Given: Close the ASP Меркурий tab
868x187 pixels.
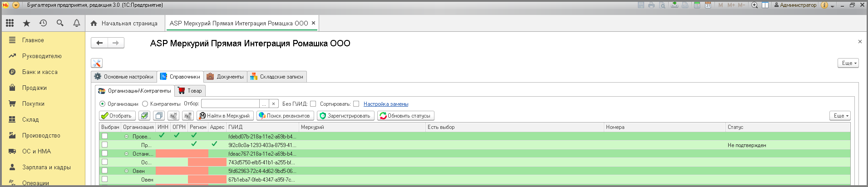Looking at the screenshot, I should click(x=313, y=23).
